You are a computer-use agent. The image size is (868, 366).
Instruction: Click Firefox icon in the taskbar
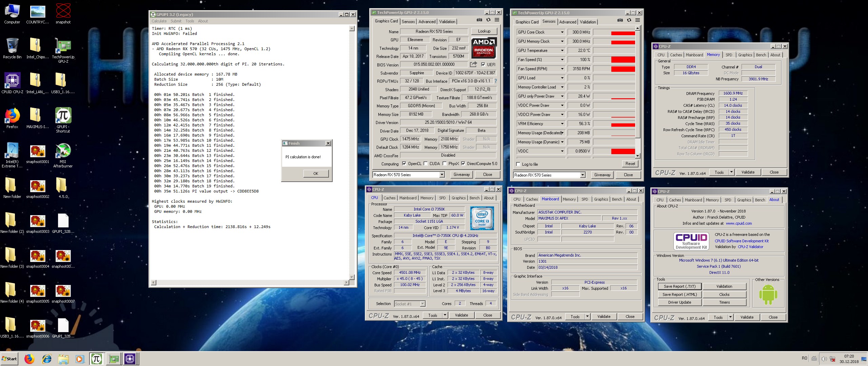point(29,359)
